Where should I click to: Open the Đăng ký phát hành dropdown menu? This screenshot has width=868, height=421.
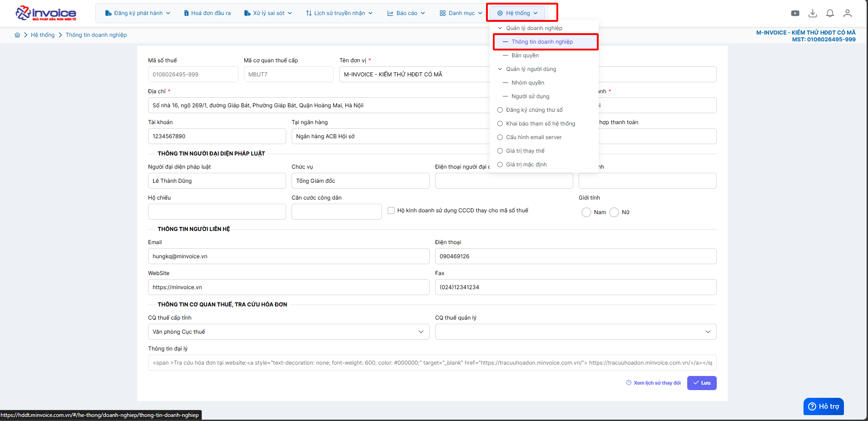pyautogui.click(x=138, y=13)
